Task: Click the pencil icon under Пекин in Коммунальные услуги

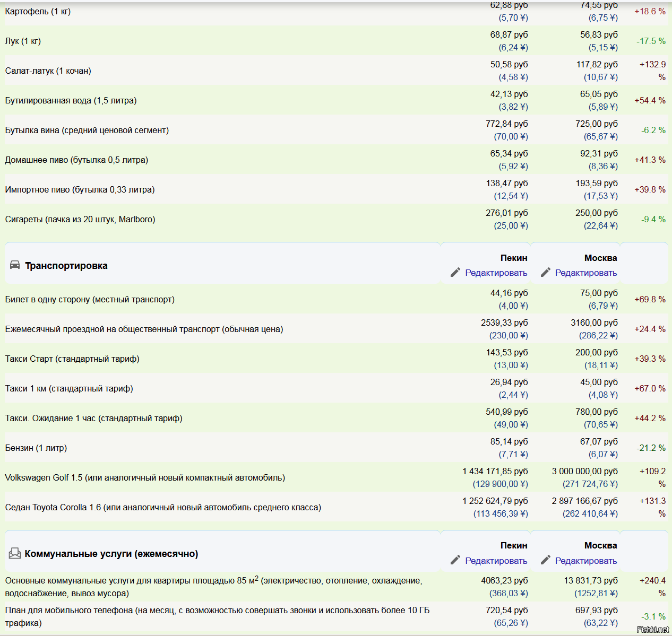Action: (455, 560)
